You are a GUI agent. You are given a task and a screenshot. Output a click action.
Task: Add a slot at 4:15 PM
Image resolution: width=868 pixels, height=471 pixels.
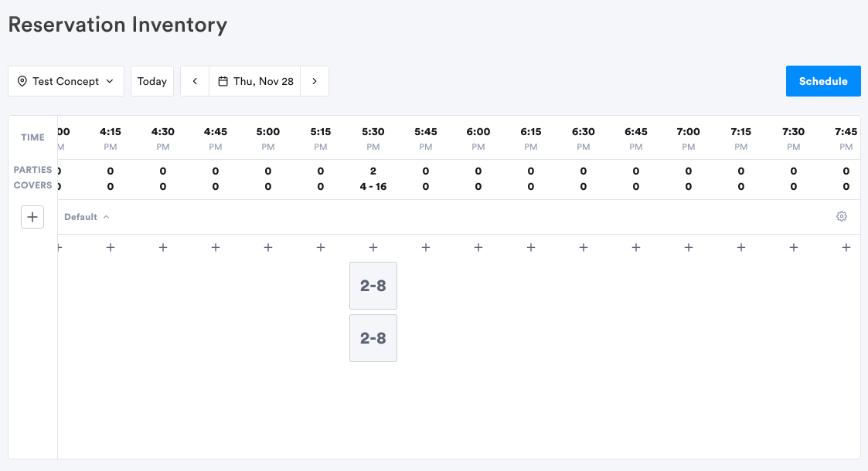click(111, 248)
